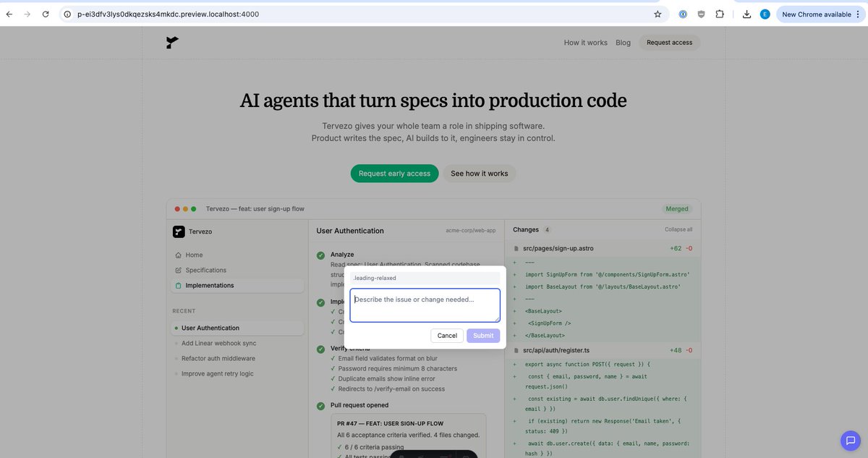The image size is (868, 458).
Task: Open the Blog nav link
Action: (x=624, y=43)
